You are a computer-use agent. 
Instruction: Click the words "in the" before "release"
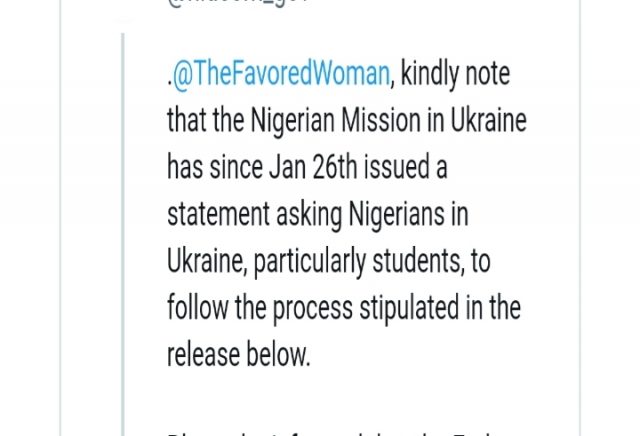497,306
